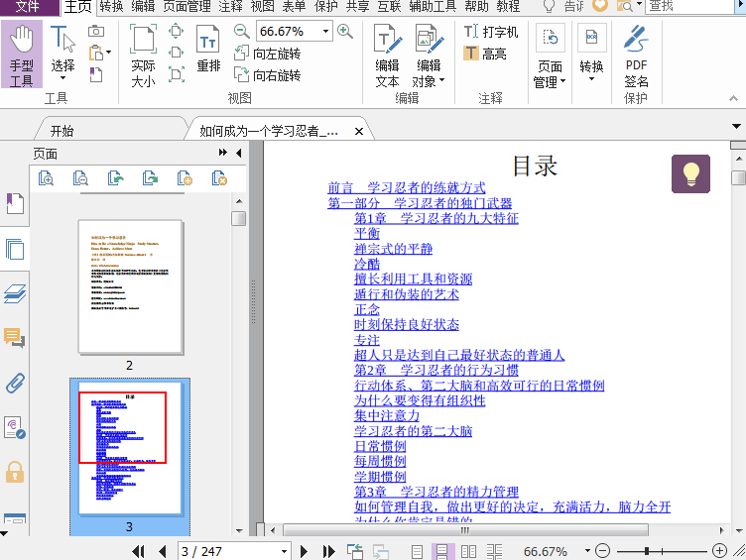The image size is (746, 560).
Task: Open the digital signatures panel
Action: click(x=14, y=428)
